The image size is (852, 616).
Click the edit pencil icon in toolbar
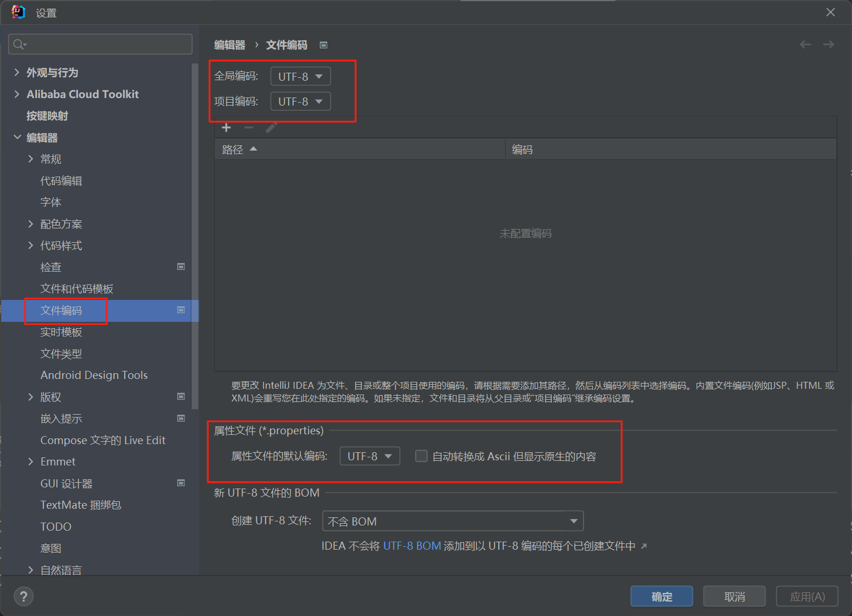coord(271,127)
